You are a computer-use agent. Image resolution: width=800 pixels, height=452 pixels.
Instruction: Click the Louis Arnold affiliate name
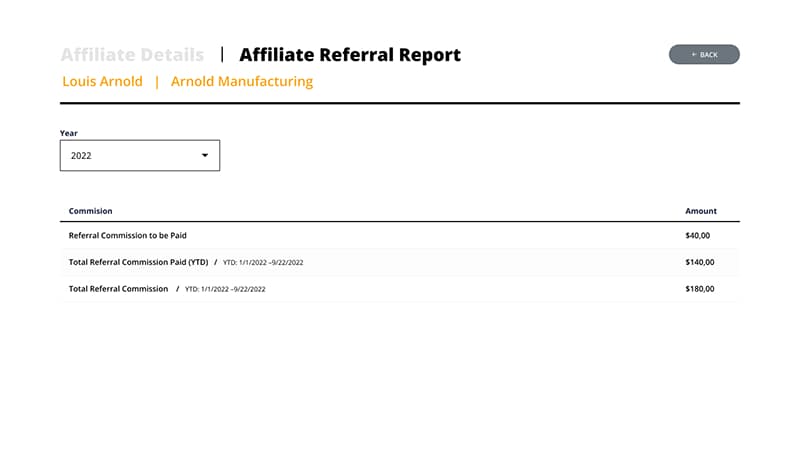pos(102,82)
